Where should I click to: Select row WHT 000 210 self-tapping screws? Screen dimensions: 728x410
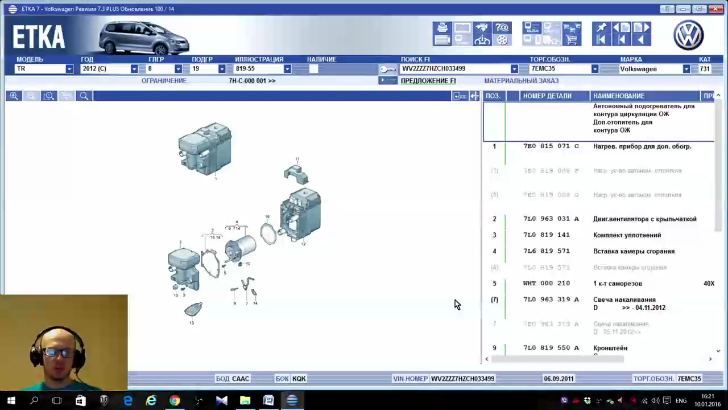tap(598, 283)
